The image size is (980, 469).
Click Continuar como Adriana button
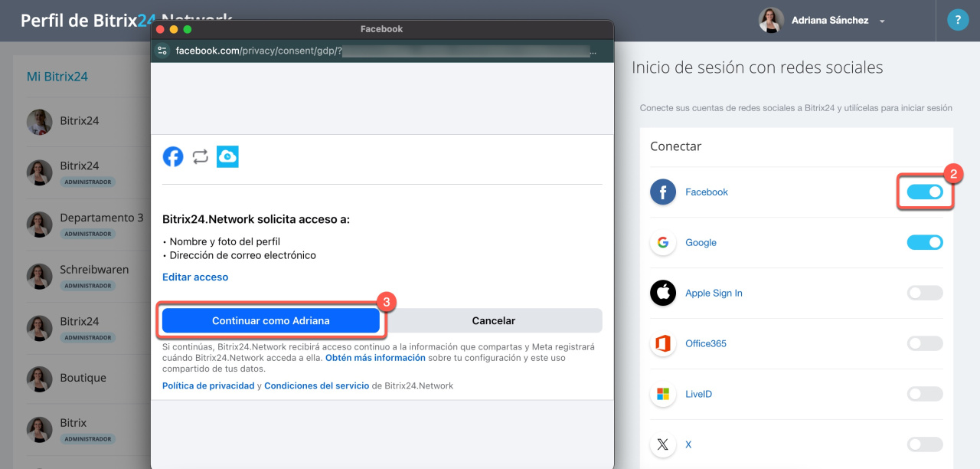point(271,321)
